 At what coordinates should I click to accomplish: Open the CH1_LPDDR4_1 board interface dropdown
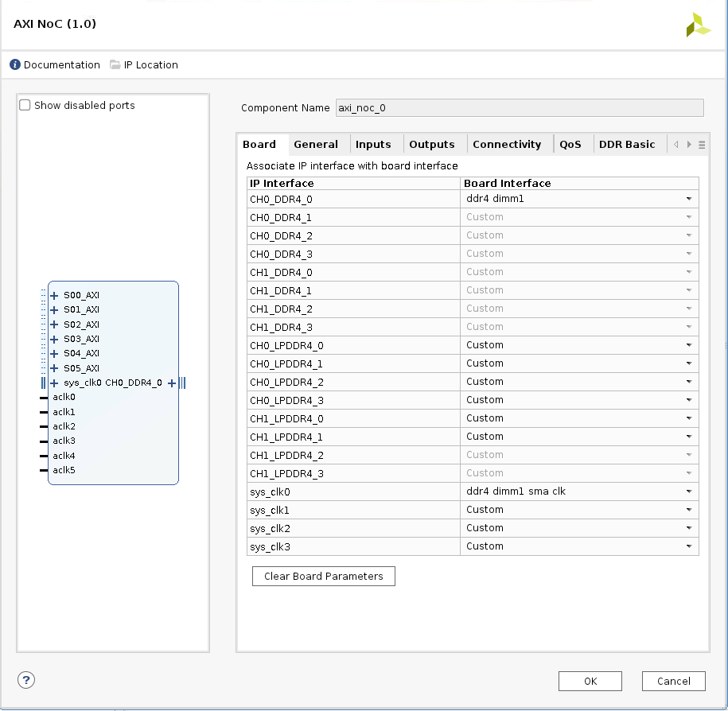click(x=579, y=437)
